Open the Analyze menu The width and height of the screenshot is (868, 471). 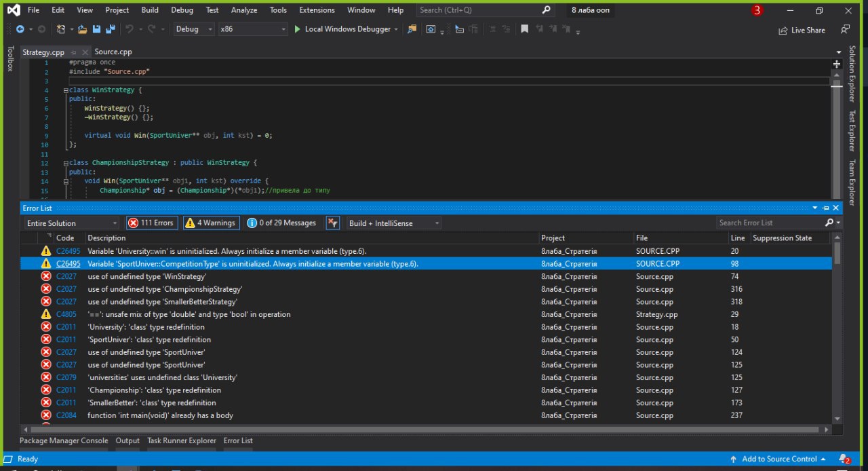click(244, 10)
